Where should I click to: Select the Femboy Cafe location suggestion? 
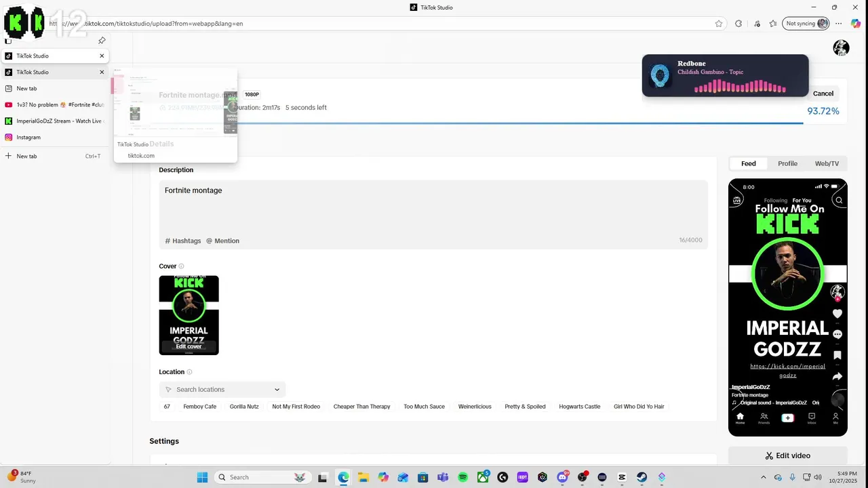point(199,407)
